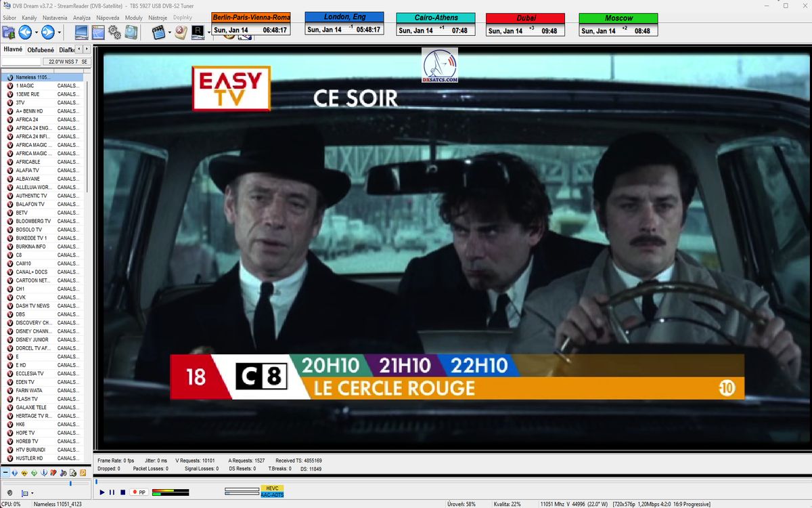This screenshot has width=812, height=508.
Task: Click the clapperboard recording icon
Action: (158, 32)
